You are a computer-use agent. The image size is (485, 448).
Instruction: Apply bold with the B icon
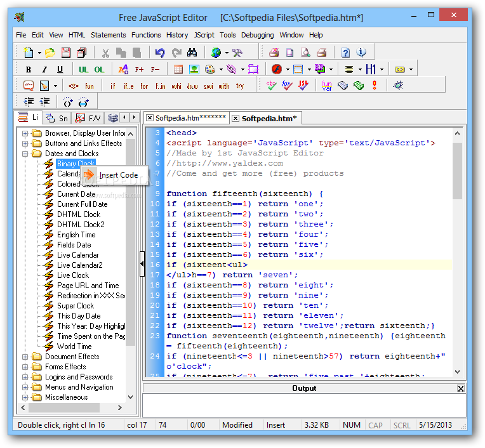[29, 70]
